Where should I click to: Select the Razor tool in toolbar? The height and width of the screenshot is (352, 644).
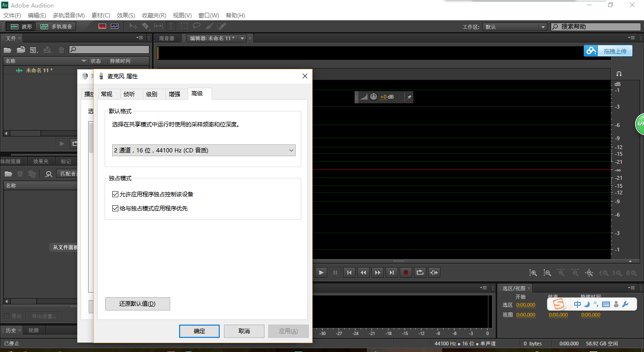146,26
